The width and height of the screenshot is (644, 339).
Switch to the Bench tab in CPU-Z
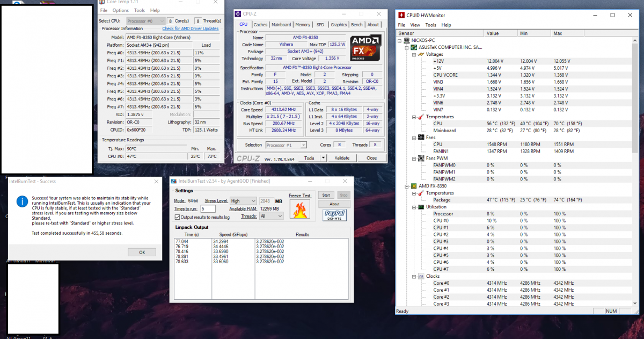[x=357, y=25]
